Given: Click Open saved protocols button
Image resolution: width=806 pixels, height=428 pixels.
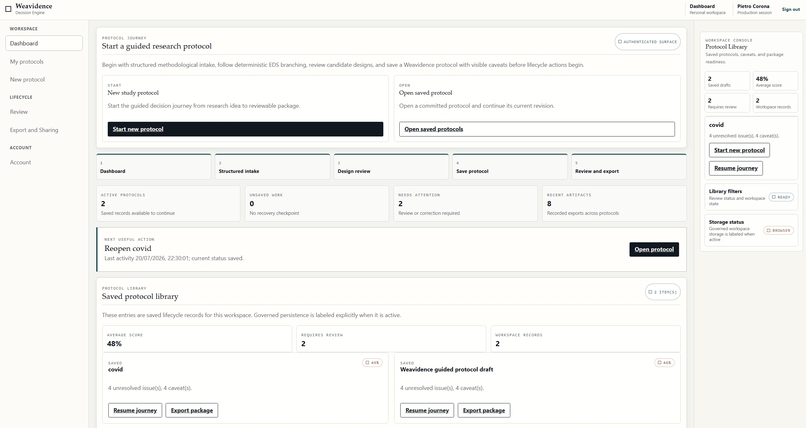Looking at the screenshot, I should (537, 129).
